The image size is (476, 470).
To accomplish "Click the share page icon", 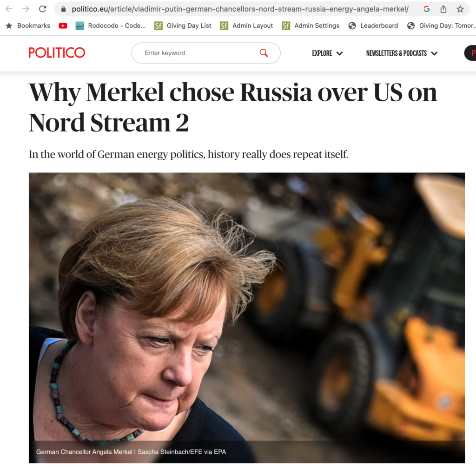I will click(443, 9).
